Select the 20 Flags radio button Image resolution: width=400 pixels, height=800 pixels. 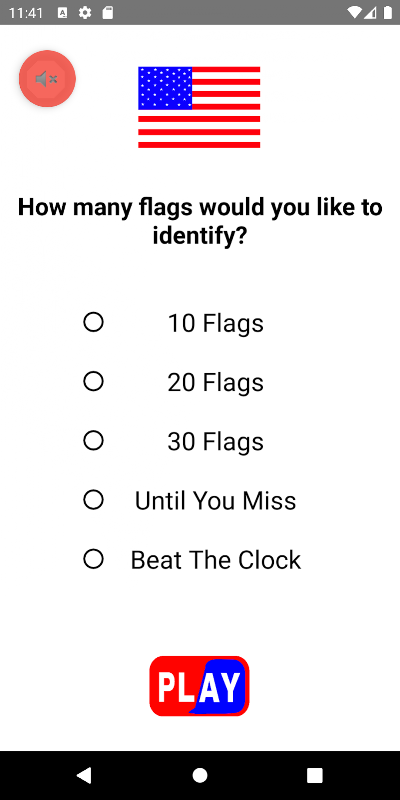tap(93, 382)
